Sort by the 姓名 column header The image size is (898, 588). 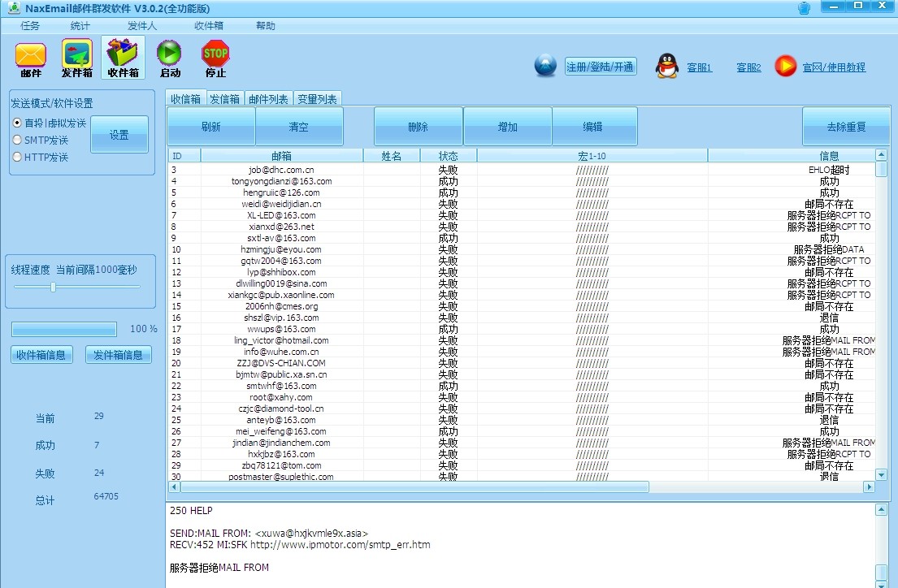click(392, 156)
